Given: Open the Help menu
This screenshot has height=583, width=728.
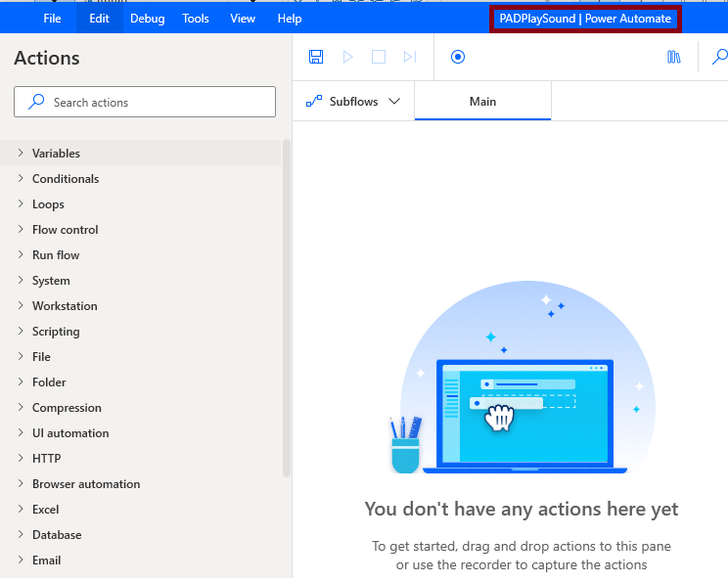Looking at the screenshot, I should click(290, 19).
